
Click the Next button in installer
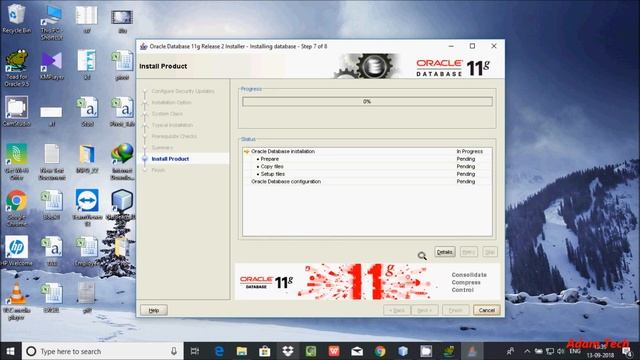pos(424,310)
